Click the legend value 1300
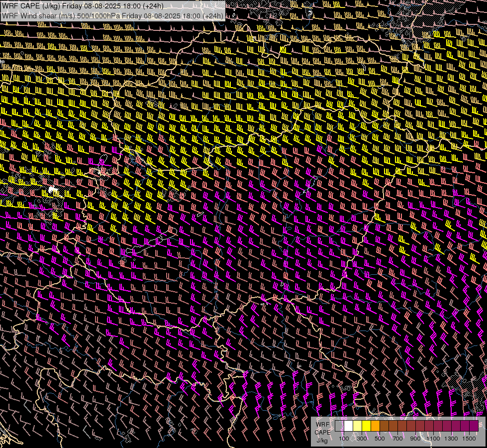Screen dimensions: 487x448 tap(451, 439)
